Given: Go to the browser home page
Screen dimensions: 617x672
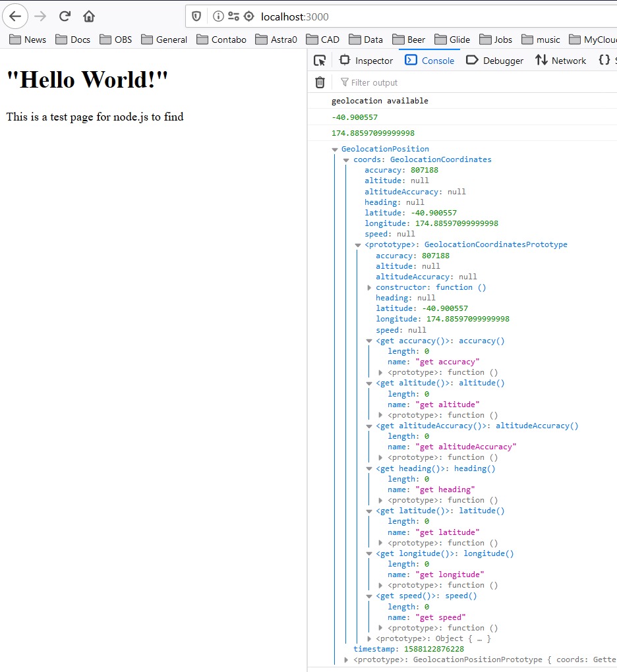Looking at the screenshot, I should click(x=89, y=16).
